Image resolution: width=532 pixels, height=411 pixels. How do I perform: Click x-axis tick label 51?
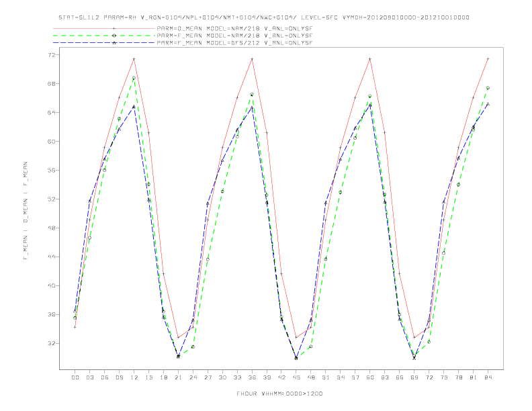point(326,377)
